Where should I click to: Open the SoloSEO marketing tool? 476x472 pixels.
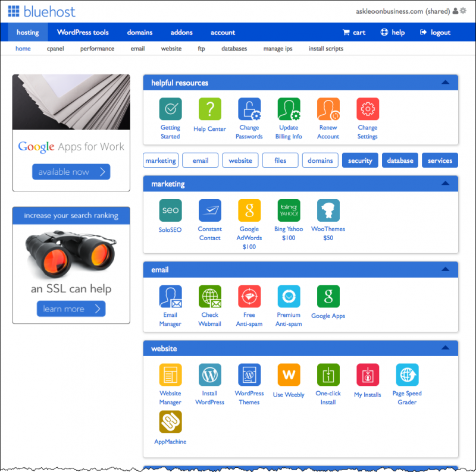(170, 210)
